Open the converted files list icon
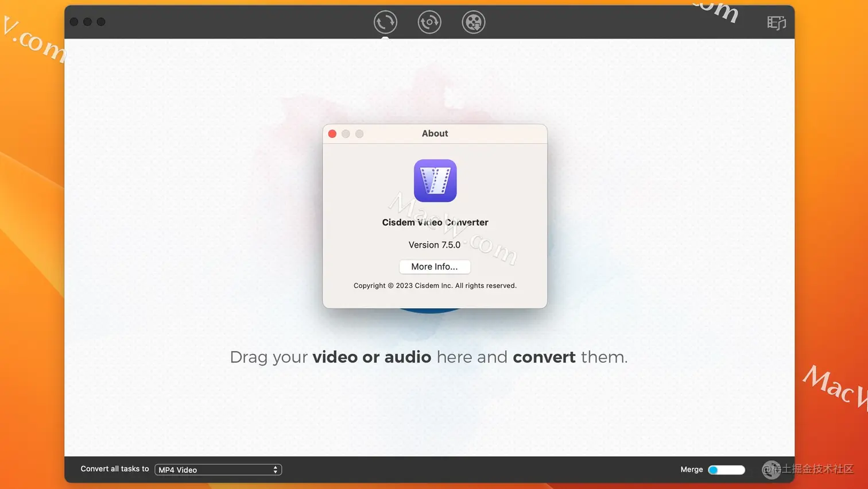The height and width of the screenshot is (489, 868). (776, 22)
